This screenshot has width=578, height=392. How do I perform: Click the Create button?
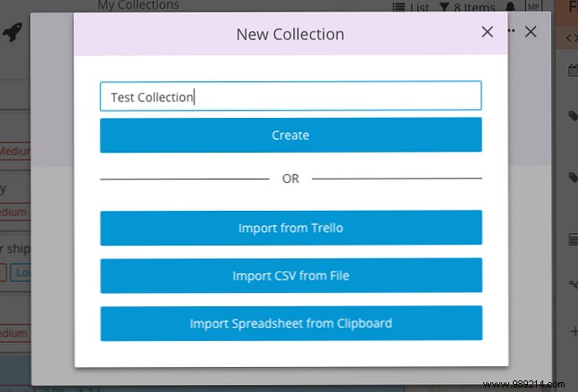[x=290, y=135]
